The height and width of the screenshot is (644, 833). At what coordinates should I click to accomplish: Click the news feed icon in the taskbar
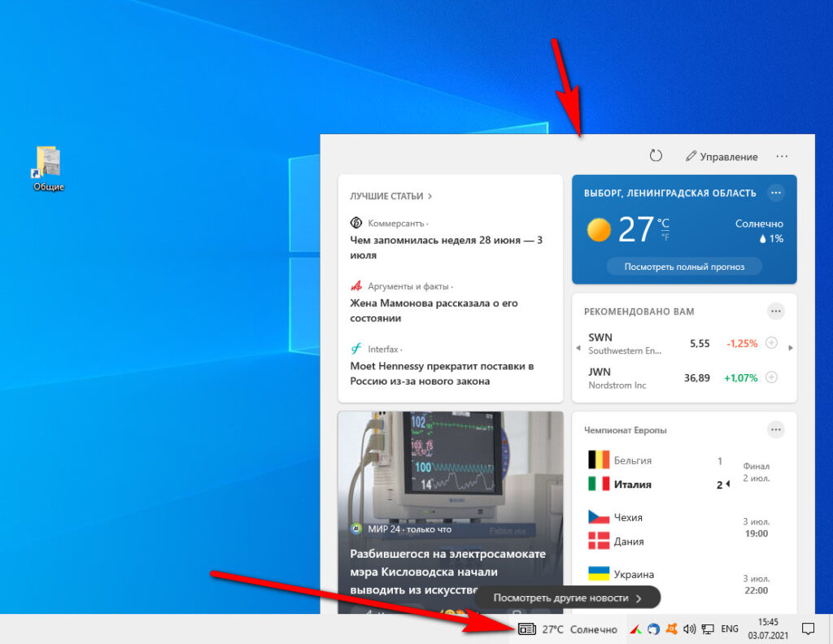tap(526, 629)
